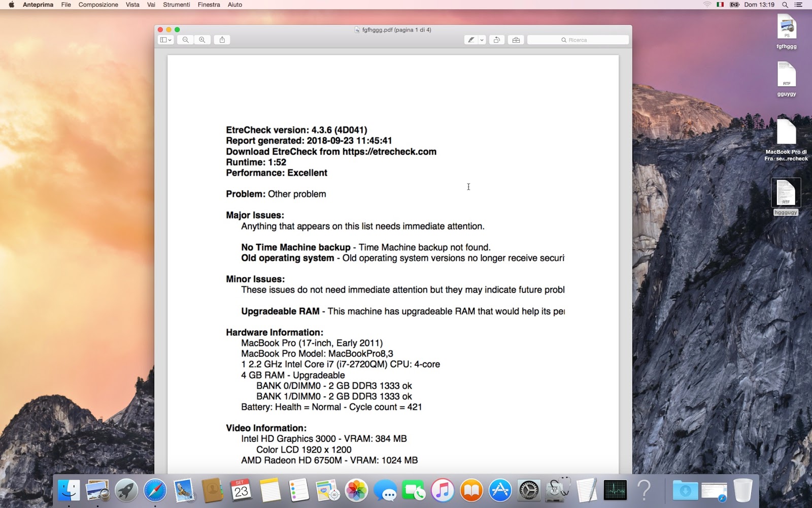Click the Italian flag input source icon
This screenshot has height=508, width=812.
tap(720, 5)
